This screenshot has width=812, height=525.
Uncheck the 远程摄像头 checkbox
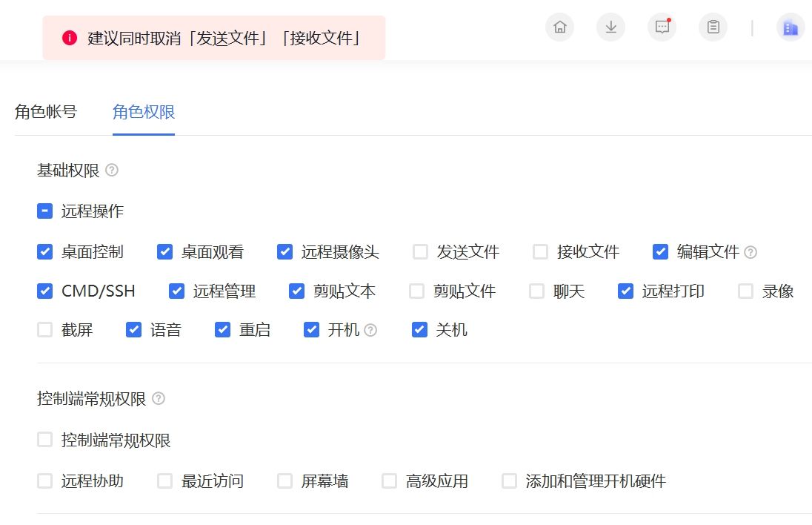284,252
